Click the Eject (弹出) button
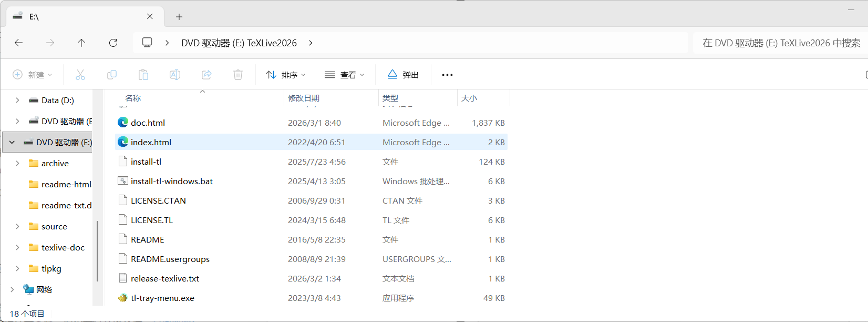 point(403,75)
